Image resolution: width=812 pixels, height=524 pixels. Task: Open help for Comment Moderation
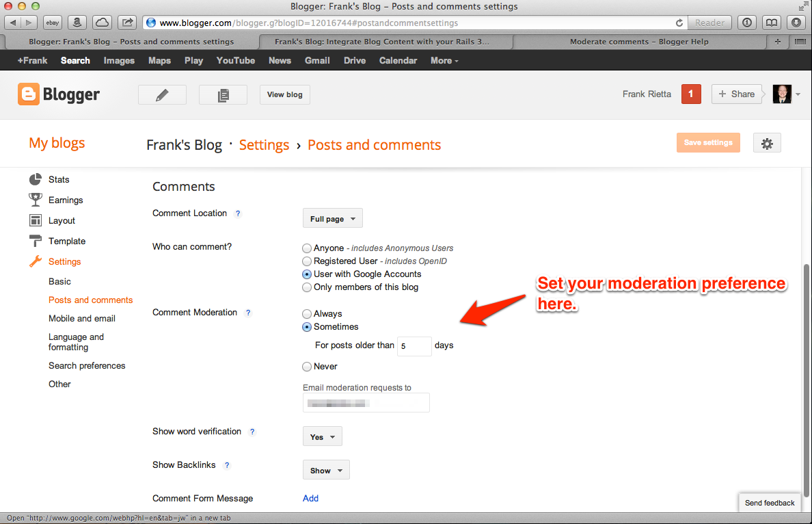[248, 313]
